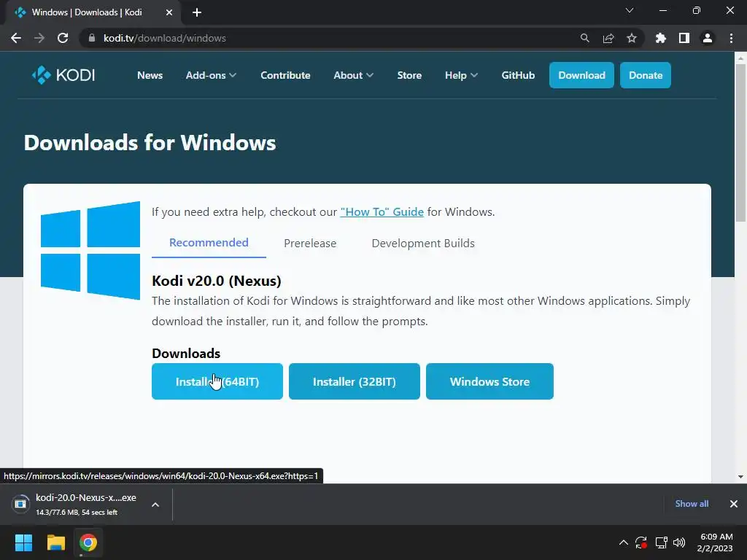
Task: Open the network tray icon
Action: pos(661,542)
